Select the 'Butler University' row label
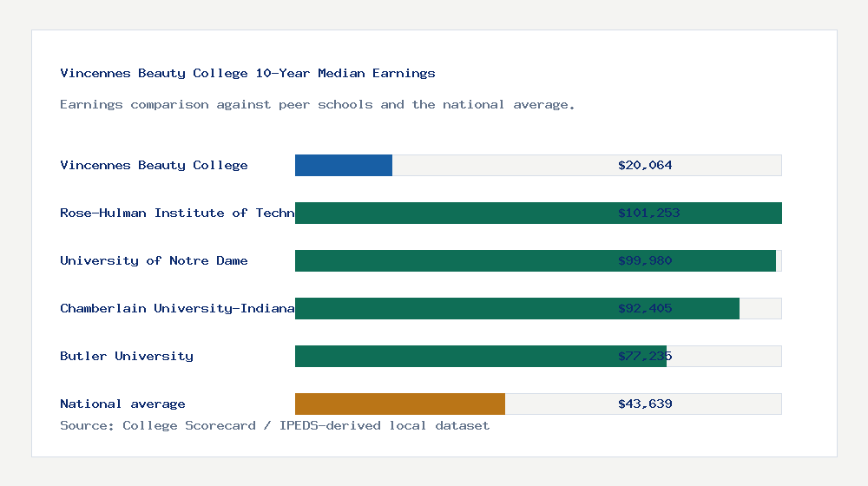 pos(127,356)
